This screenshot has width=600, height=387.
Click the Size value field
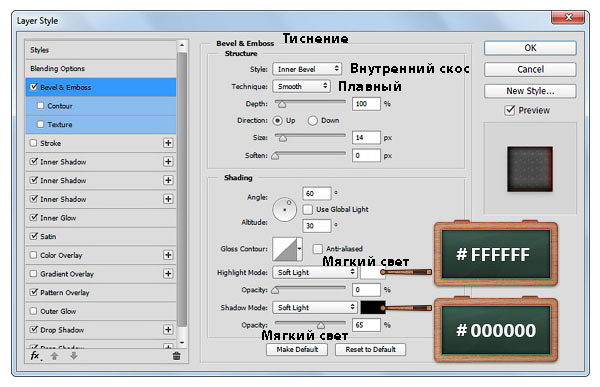pyautogui.click(x=366, y=137)
